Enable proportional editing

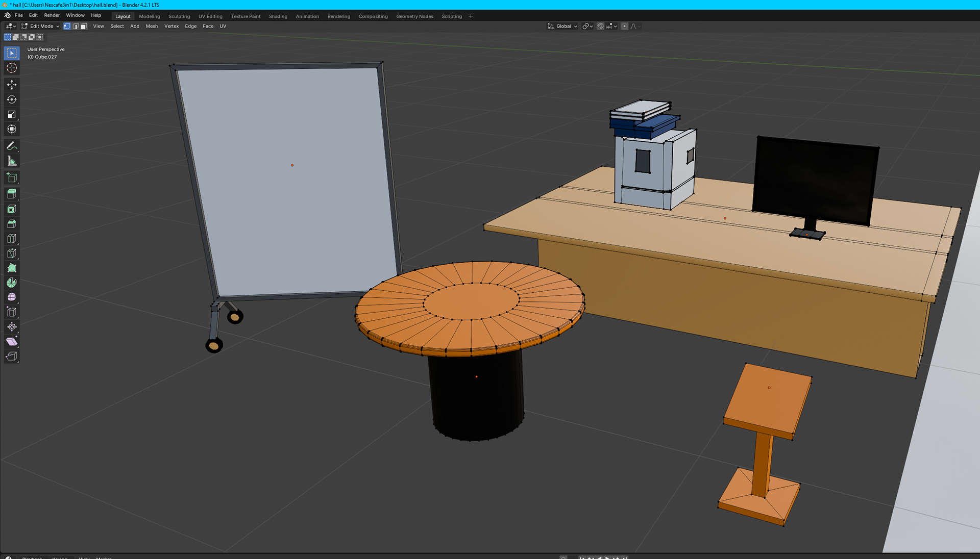(624, 26)
